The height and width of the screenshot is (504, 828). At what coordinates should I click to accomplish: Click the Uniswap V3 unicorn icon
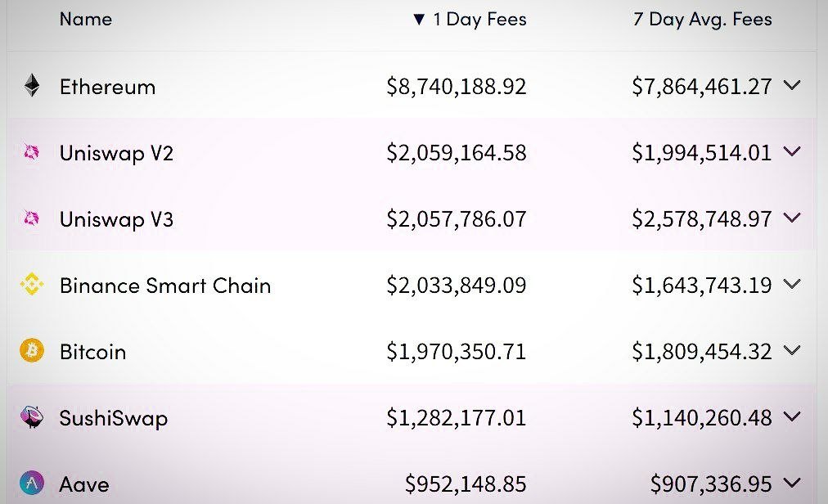click(x=32, y=218)
